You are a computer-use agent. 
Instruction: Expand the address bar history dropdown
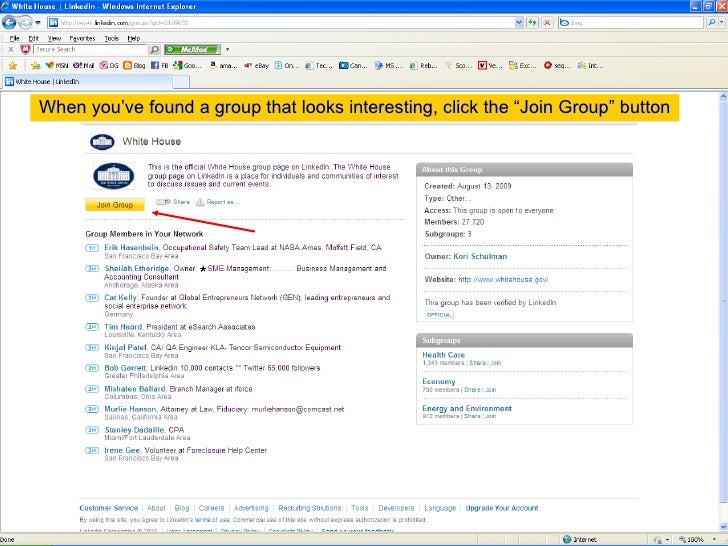[519, 22]
